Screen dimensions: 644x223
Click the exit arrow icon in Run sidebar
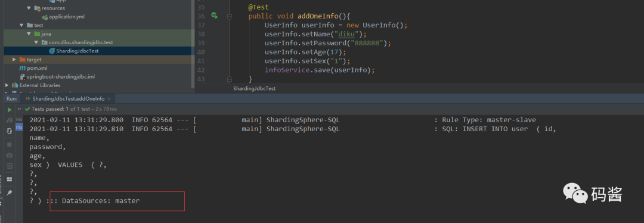click(10, 166)
